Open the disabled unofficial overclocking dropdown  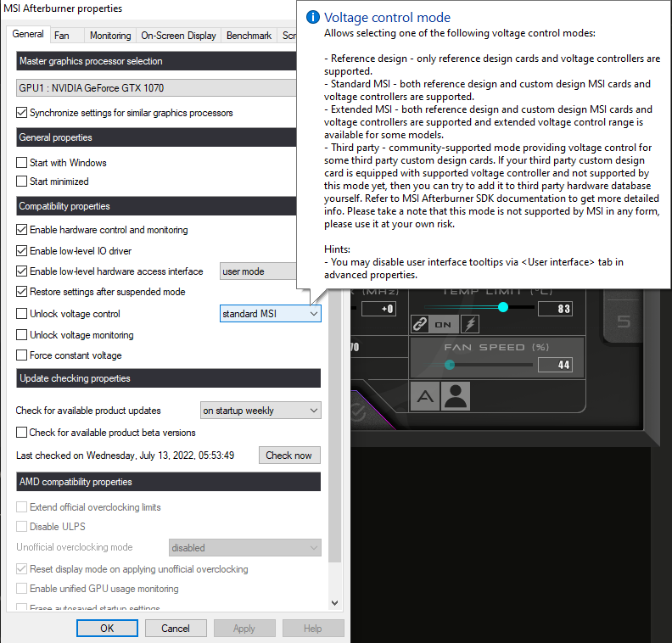coord(245,547)
